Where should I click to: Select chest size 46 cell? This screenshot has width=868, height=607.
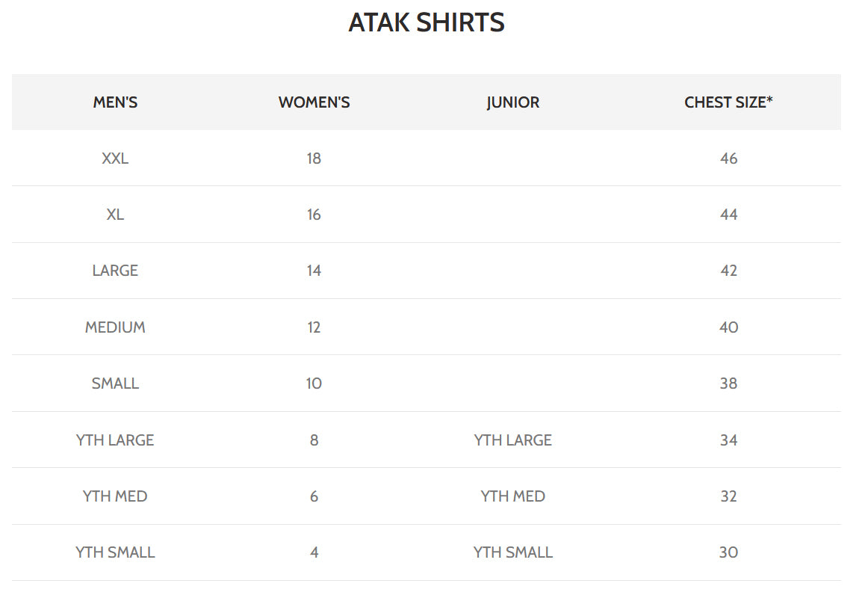point(728,158)
